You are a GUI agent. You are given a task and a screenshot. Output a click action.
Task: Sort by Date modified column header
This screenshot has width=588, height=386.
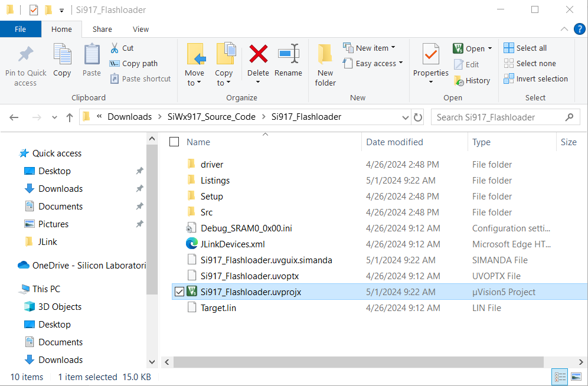click(x=394, y=142)
